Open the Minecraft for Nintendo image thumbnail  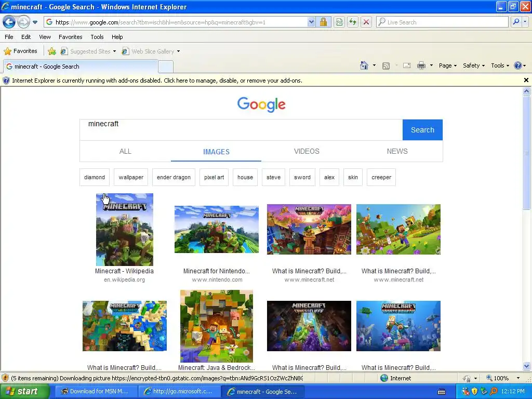point(217,229)
